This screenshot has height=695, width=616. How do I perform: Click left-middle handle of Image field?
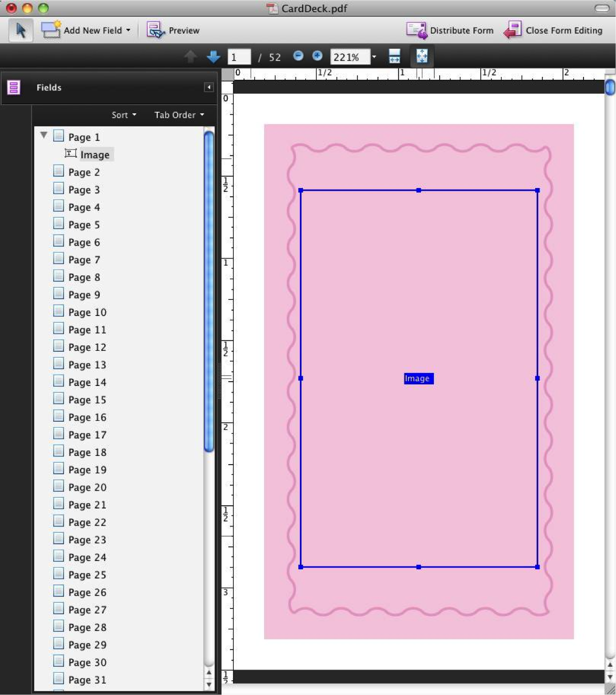tap(301, 378)
